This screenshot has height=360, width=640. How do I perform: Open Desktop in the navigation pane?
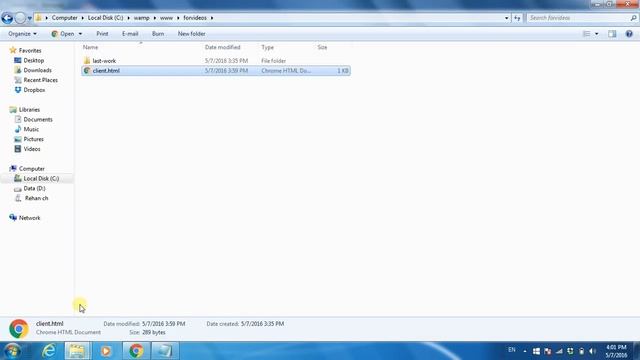point(33,60)
